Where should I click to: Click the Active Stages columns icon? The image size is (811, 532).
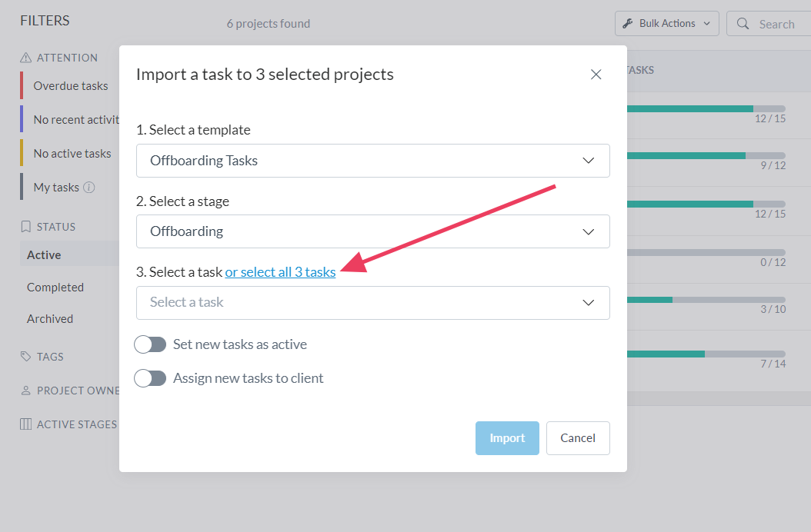coord(26,424)
